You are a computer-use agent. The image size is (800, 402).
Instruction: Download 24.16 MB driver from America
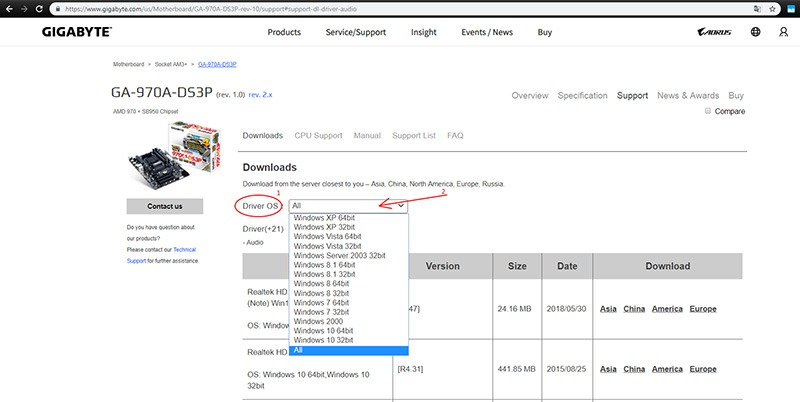tap(667, 309)
